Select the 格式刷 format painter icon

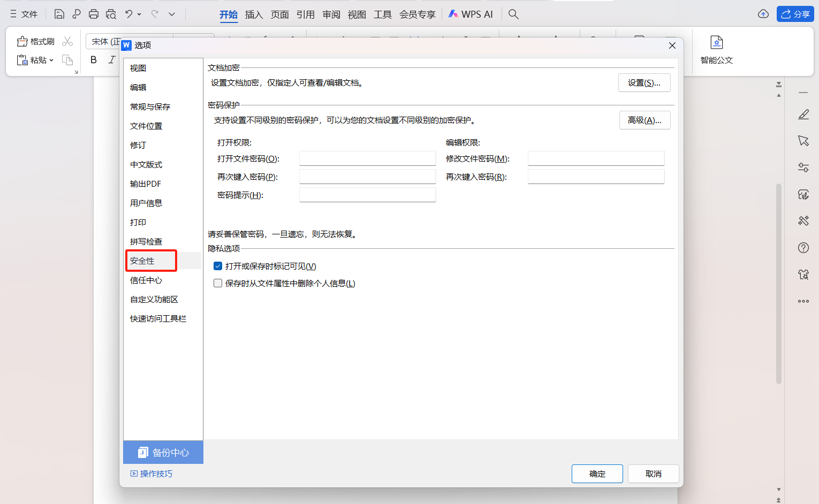(x=35, y=41)
